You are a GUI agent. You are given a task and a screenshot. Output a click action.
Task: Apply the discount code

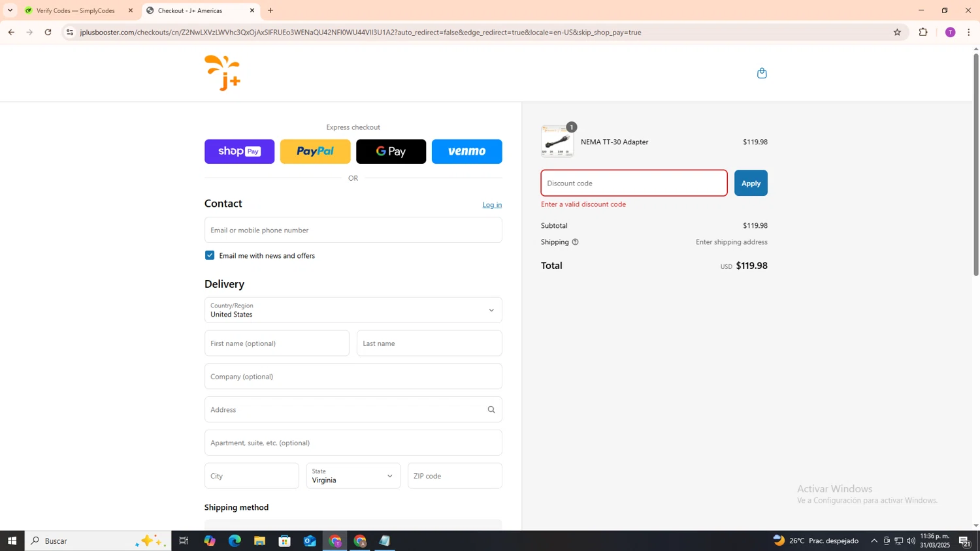click(x=751, y=183)
